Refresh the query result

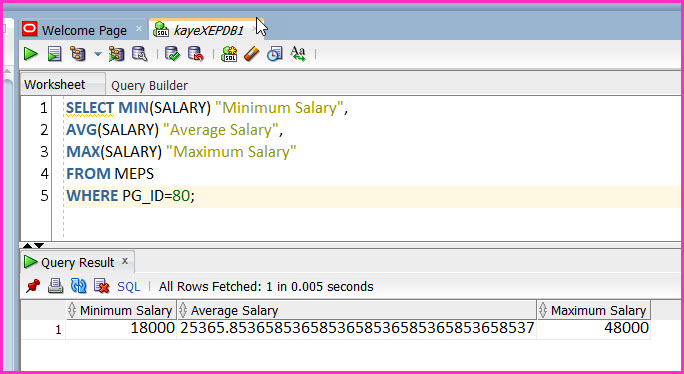[79, 286]
